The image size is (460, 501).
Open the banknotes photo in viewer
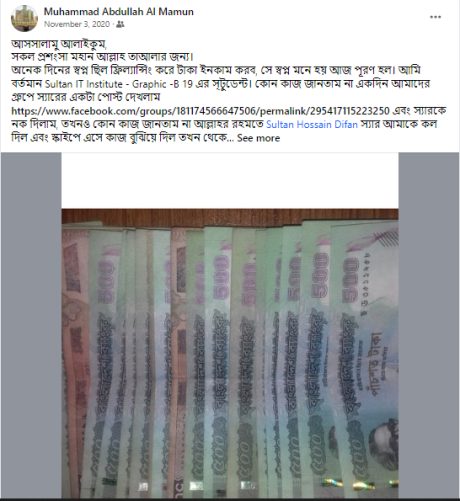click(x=230, y=325)
